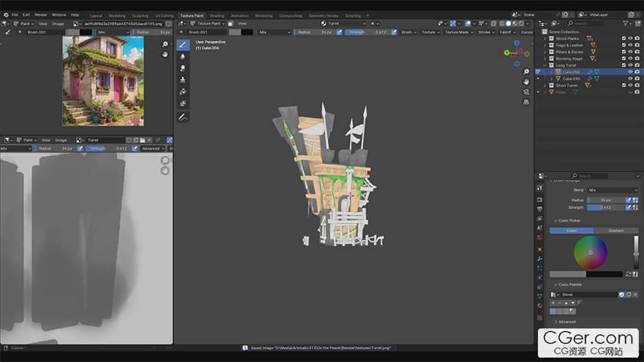This screenshot has height=362, width=644.
Task: Hide the Wood Planks collection
Action: [630, 39]
